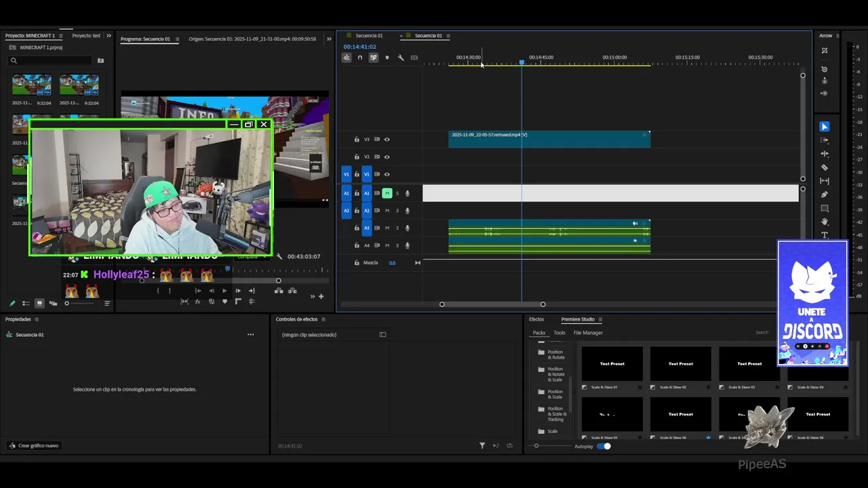This screenshot has width=868, height=488.
Task: Select the Rectangle tool
Action: pyautogui.click(x=825, y=208)
